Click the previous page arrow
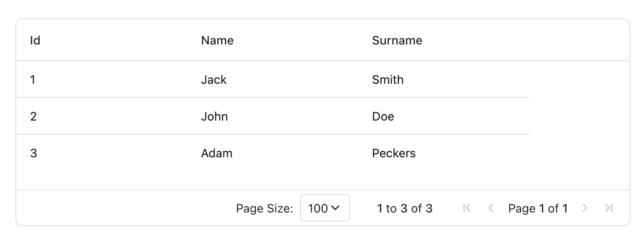The width and height of the screenshot is (644, 242). 491,208
